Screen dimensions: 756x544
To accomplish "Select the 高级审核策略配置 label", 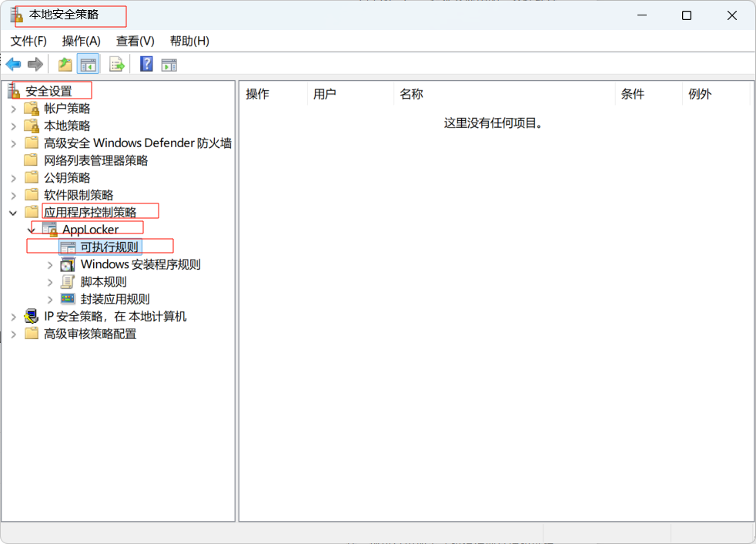I will tap(90, 334).
